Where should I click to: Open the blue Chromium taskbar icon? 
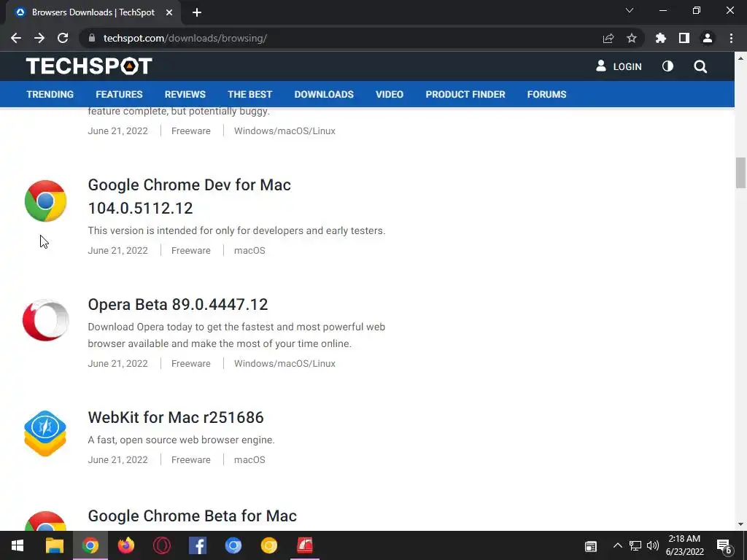[x=233, y=545]
